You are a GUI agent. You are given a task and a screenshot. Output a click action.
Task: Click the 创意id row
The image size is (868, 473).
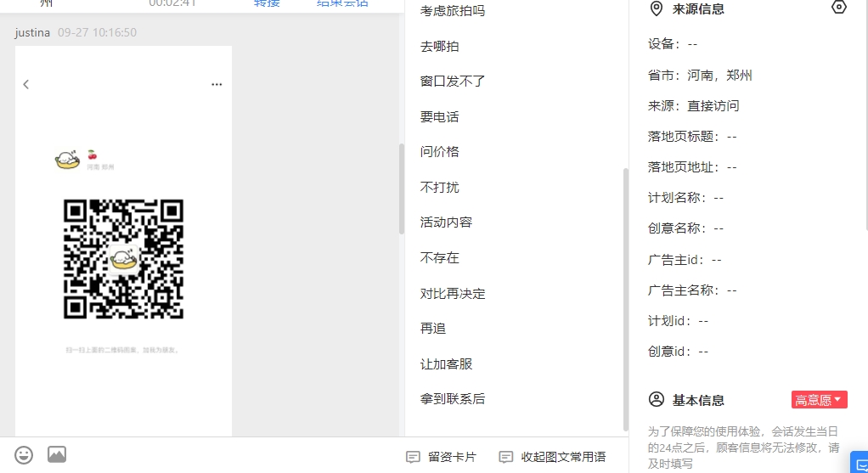[678, 352]
